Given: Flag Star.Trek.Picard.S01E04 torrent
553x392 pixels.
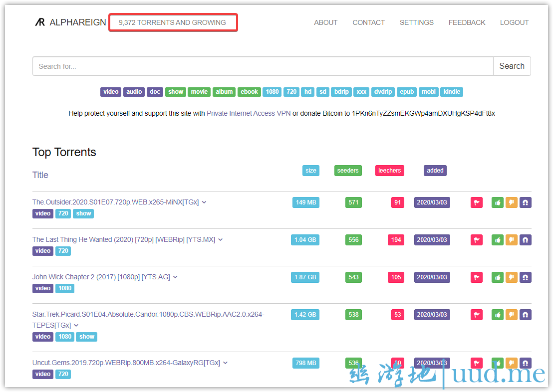Looking at the screenshot, I should 477,315.
